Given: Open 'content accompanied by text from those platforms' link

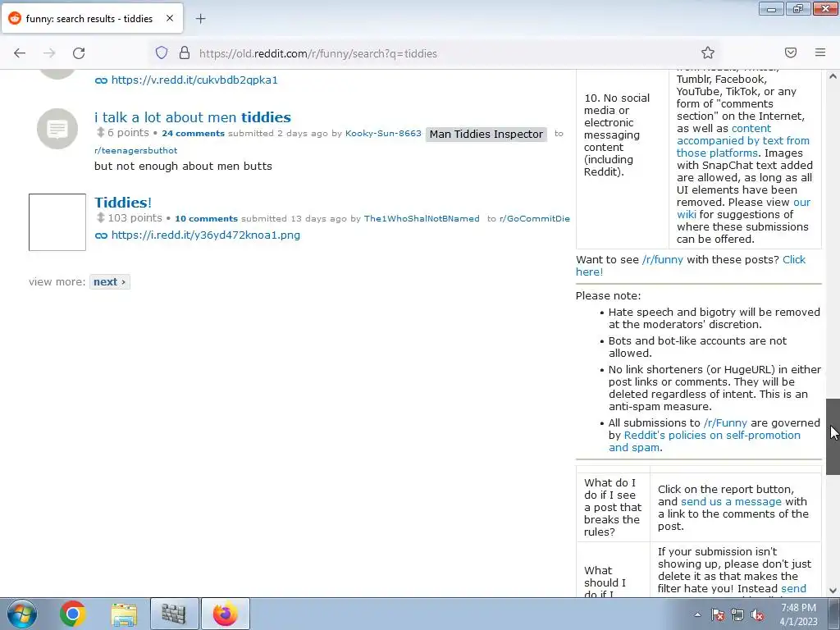Looking at the screenshot, I should point(743,140).
